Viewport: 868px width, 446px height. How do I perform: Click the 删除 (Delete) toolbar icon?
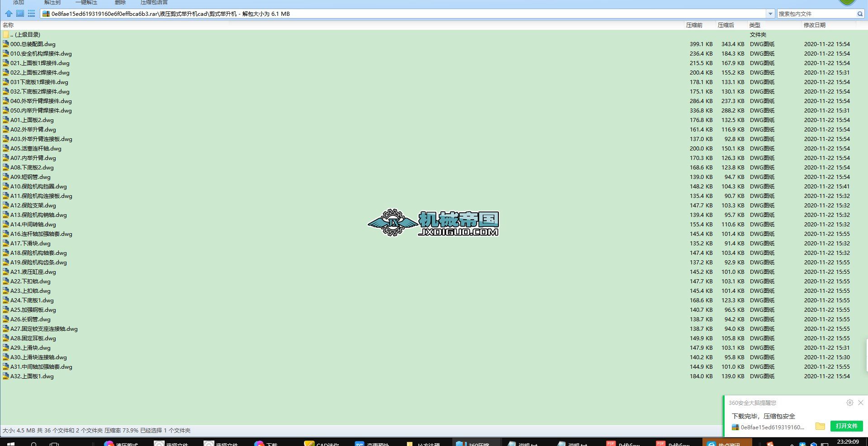coord(120,2)
